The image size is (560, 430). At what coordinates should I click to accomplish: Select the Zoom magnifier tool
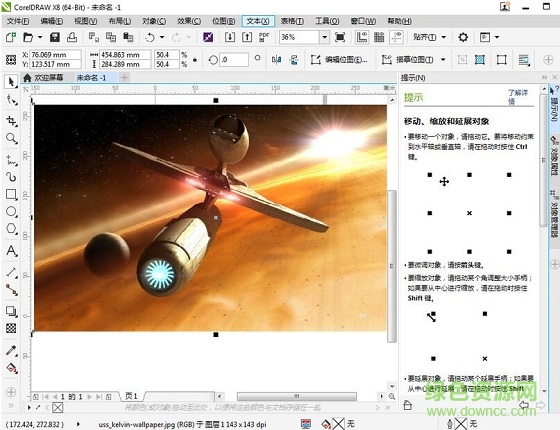pos(11,138)
